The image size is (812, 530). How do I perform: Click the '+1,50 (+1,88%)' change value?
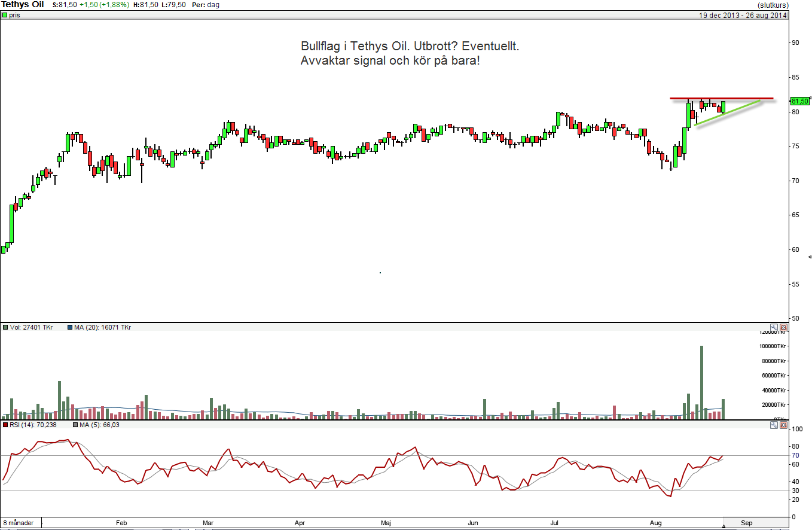[x=105, y=5]
